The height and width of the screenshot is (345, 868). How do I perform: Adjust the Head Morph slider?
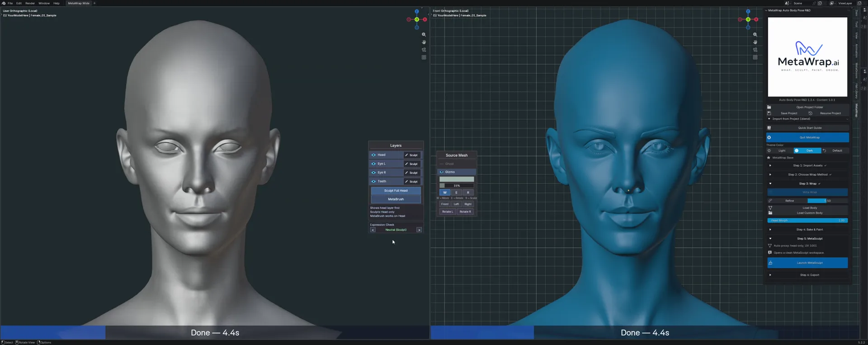[x=807, y=220]
